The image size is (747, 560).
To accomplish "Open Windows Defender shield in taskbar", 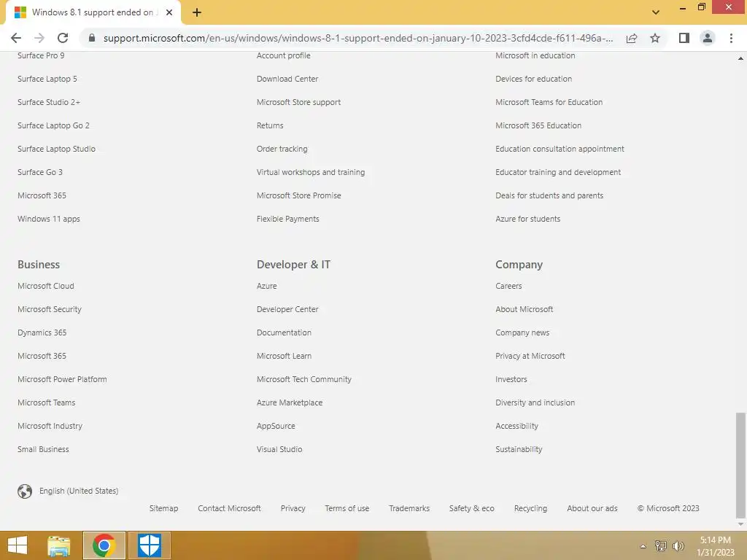I will 149,545.
